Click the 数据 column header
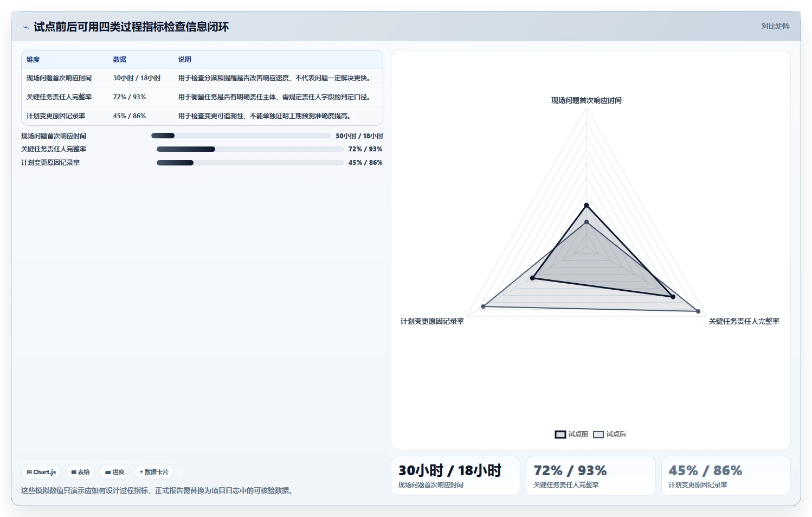 point(120,60)
